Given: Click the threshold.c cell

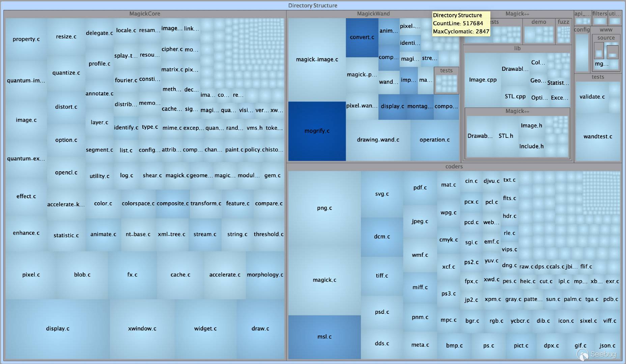Looking at the screenshot, I should pyautogui.click(x=268, y=235).
